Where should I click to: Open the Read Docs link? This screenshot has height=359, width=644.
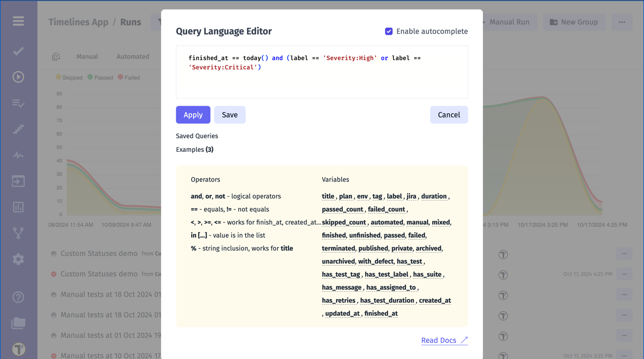click(x=444, y=340)
